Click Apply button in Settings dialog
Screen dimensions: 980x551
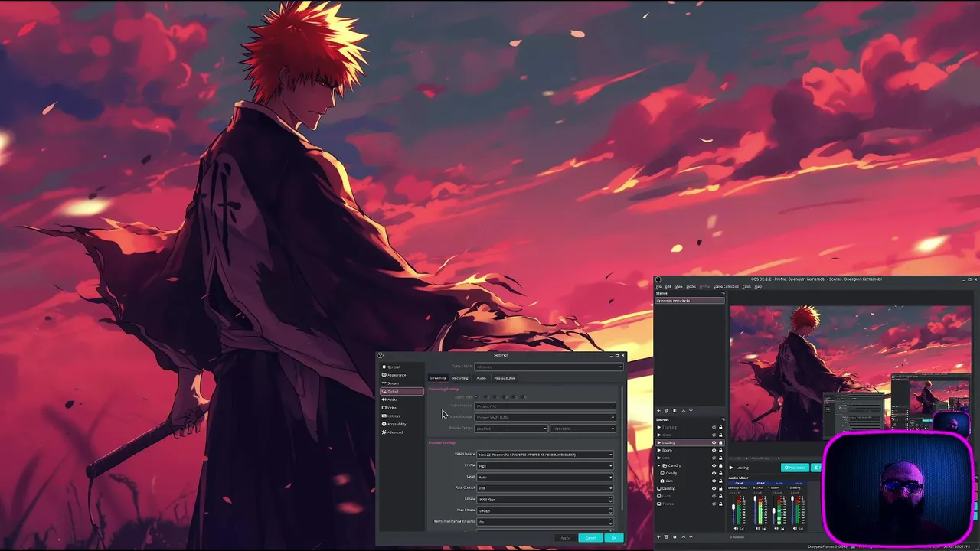point(565,538)
